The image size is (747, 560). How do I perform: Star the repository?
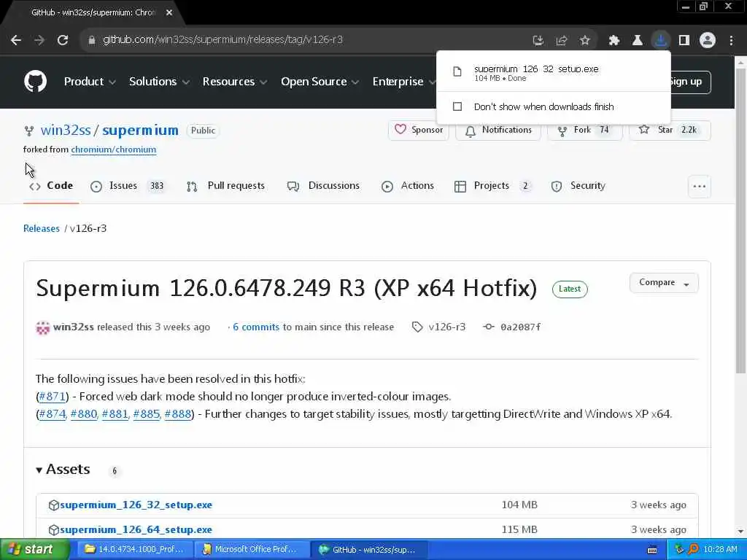pyautogui.click(x=670, y=130)
